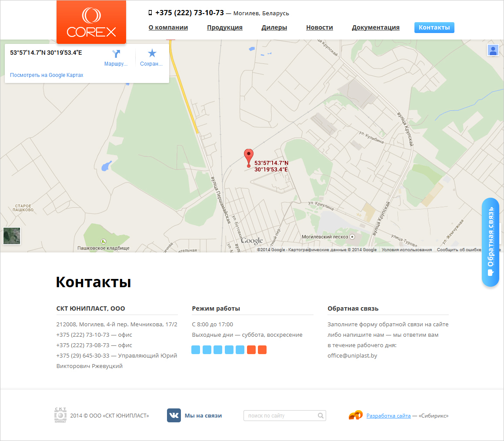Click the С 8:00 до 17:00 hours text

point(213,325)
